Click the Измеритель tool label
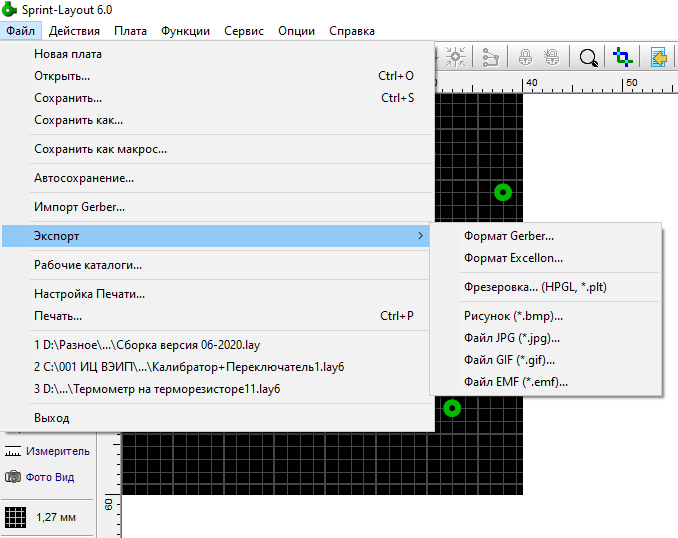The image size is (678, 538). coord(58,451)
